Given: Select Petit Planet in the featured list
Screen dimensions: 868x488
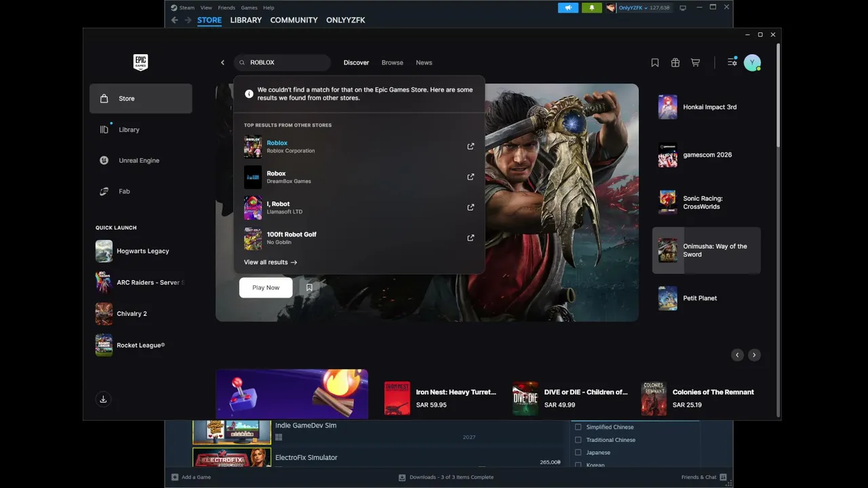Looking at the screenshot, I should coord(707,298).
